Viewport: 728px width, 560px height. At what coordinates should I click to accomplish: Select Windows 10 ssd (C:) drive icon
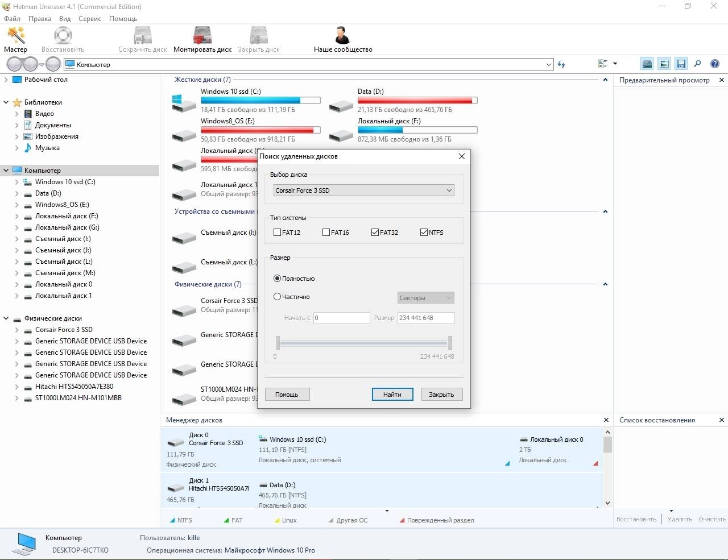coord(184,103)
